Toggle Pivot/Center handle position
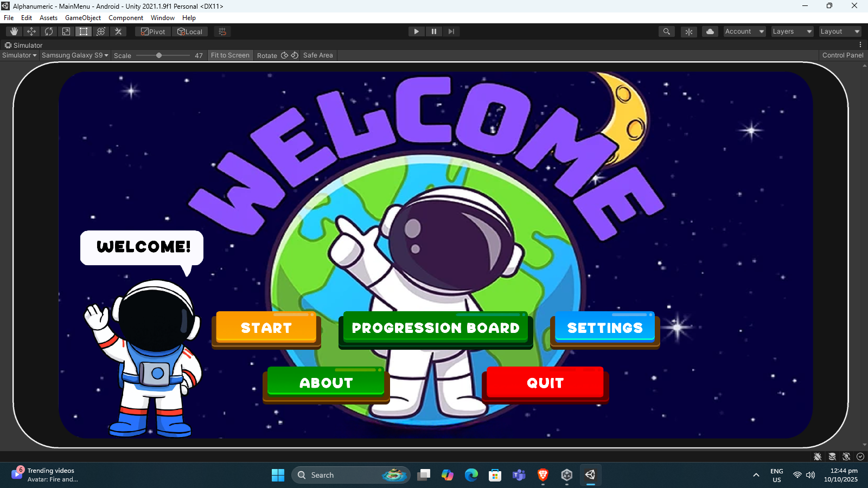868x488 pixels. (x=153, y=31)
